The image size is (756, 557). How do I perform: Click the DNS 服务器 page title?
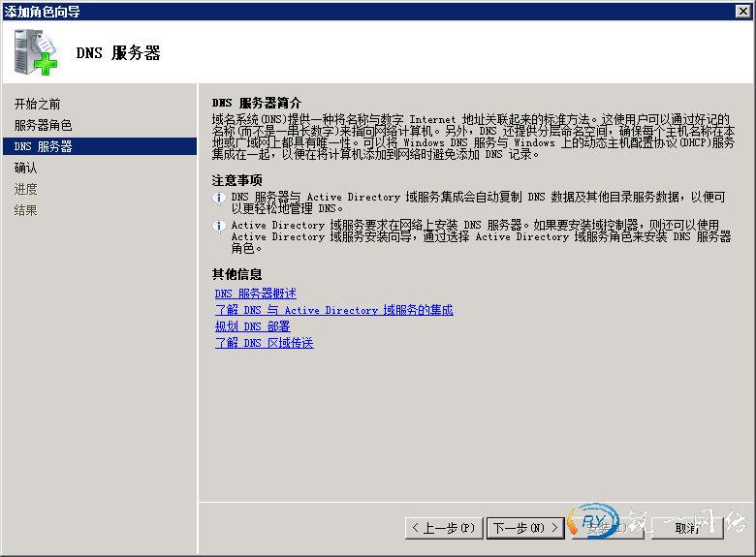pyautogui.click(x=118, y=53)
